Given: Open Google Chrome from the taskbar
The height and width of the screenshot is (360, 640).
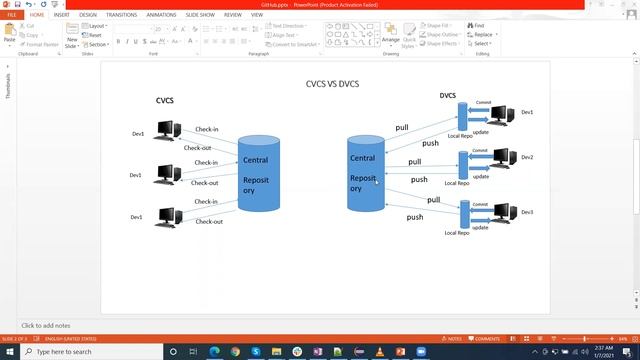Looking at the screenshot, I should [235, 352].
